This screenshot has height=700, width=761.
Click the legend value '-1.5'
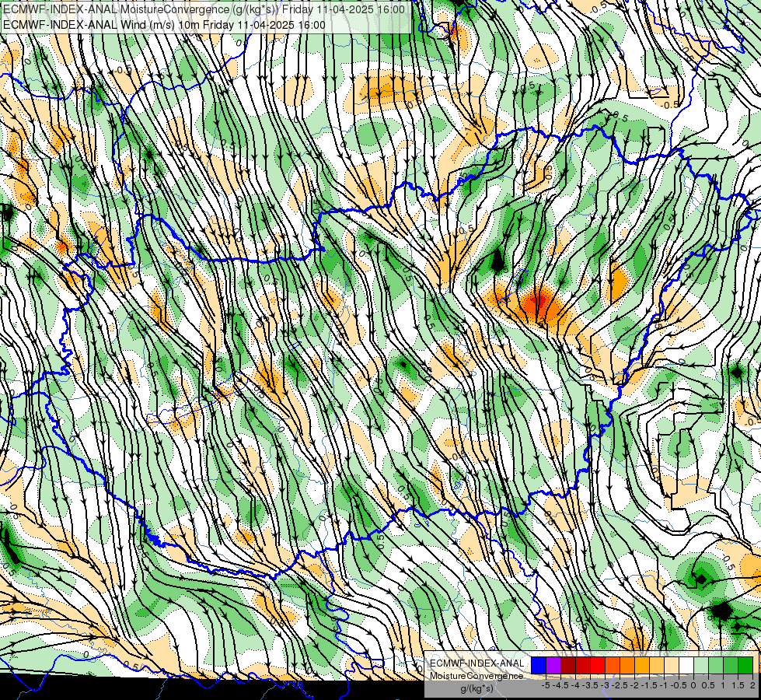pos(651,685)
